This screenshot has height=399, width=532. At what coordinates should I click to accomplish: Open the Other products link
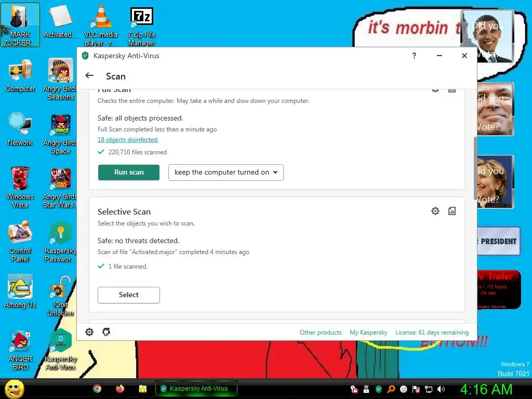click(321, 332)
